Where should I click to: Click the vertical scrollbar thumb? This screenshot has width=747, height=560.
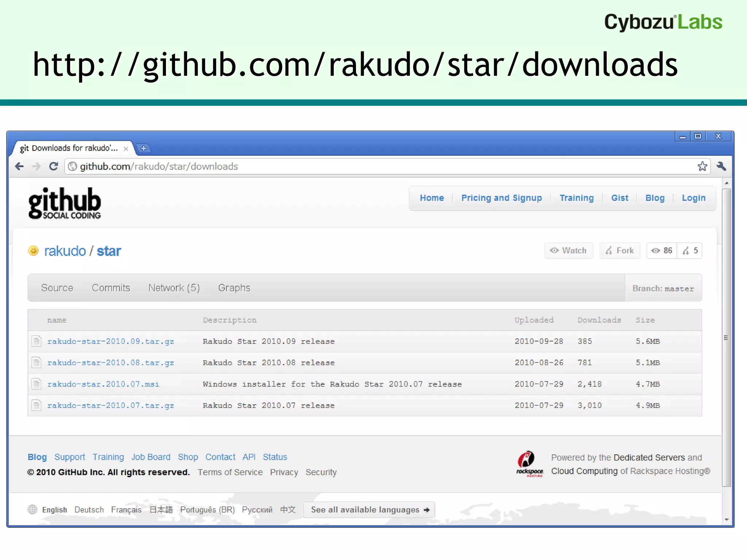tap(727, 338)
